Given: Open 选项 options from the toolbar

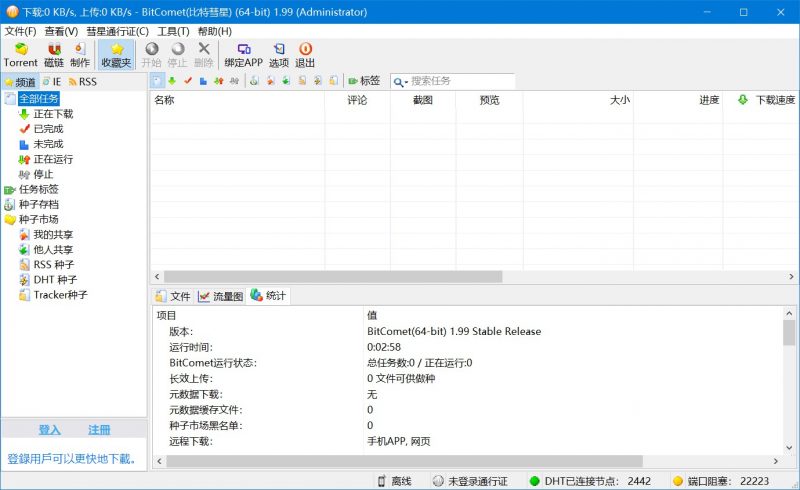Looking at the screenshot, I should click(279, 55).
